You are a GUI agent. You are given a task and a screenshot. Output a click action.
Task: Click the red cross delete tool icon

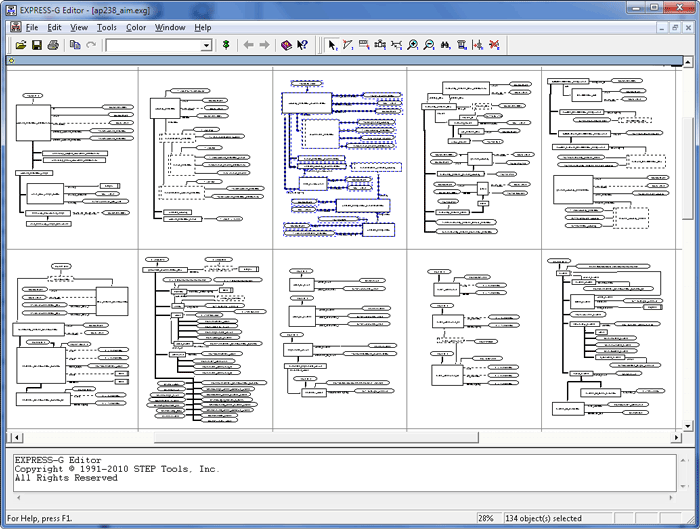tap(494, 45)
